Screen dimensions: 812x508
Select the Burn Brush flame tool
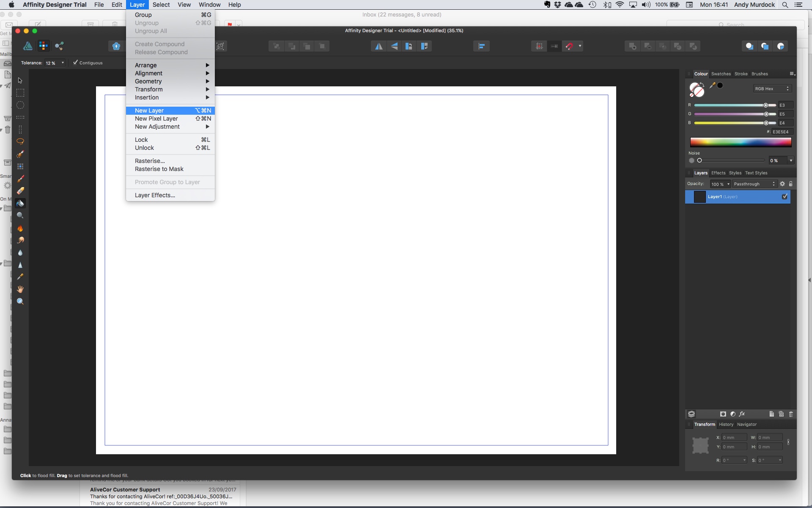tap(20, 228)
